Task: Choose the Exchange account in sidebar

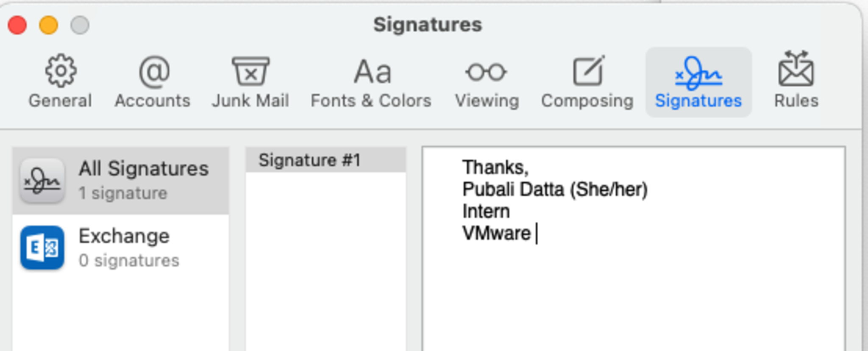Action: click(x=124, y=247)
